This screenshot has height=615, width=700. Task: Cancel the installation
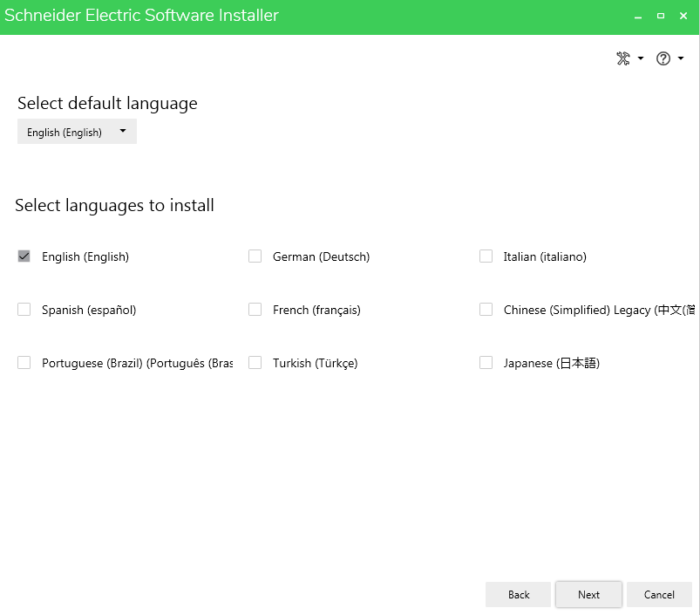pos(659,594)
